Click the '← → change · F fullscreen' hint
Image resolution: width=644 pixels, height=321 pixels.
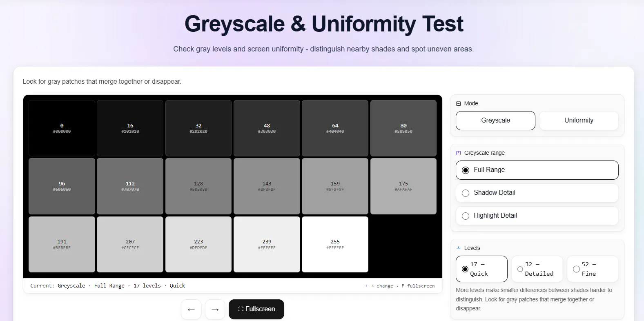tap(400, 286)
